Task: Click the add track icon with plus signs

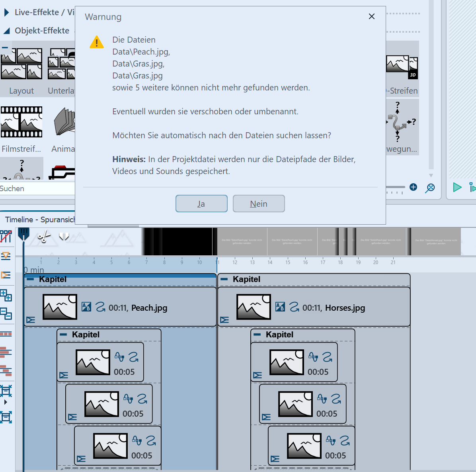Action: [6, 295]
